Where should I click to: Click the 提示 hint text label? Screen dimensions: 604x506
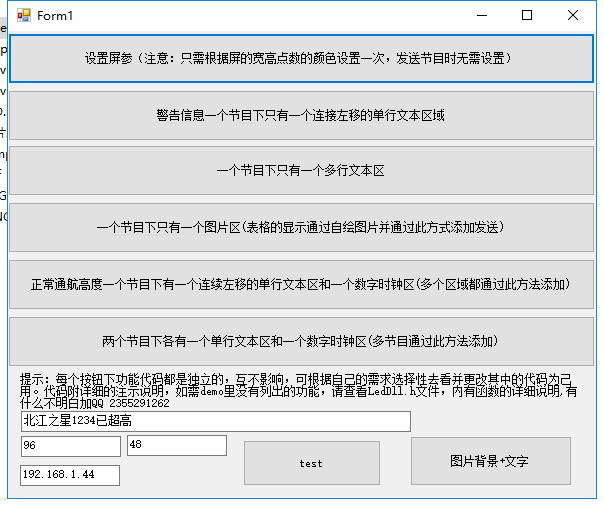pos(299,391)
